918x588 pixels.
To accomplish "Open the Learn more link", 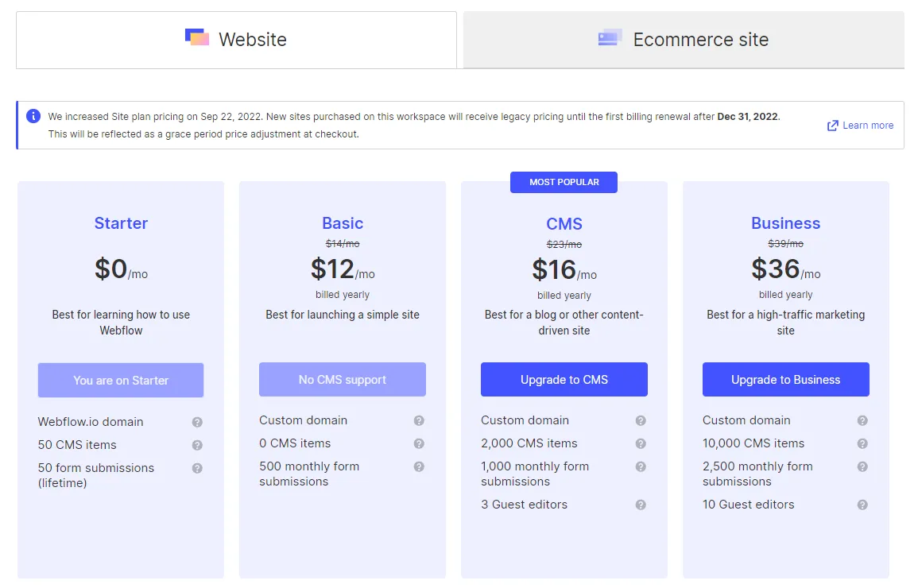I will pyautogui.click(x=867, y=125).
